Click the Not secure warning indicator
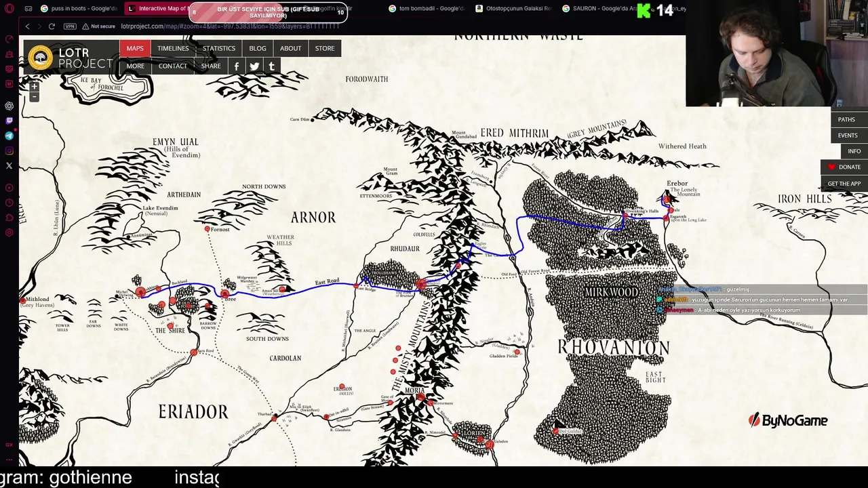 click(x=99, y=26)
